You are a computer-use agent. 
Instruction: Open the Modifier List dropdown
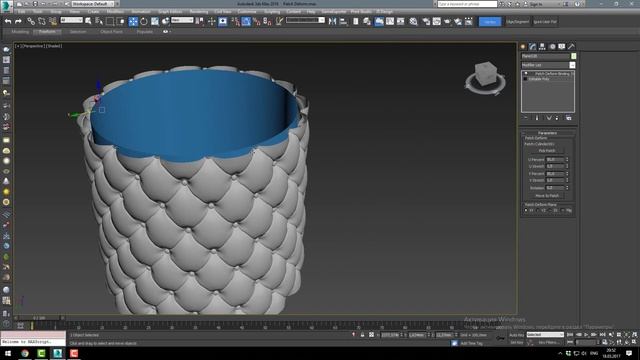pos(548,65)
